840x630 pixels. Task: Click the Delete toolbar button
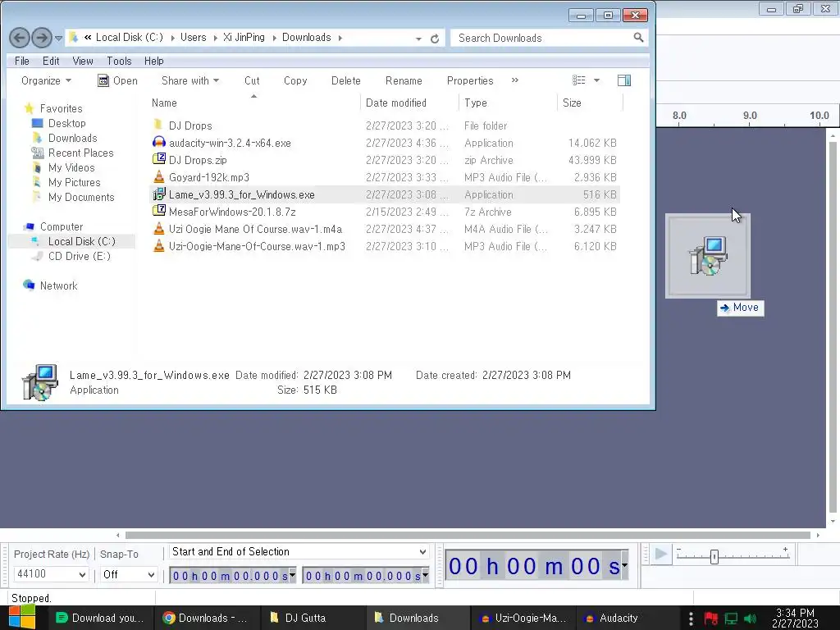point(345,80)
